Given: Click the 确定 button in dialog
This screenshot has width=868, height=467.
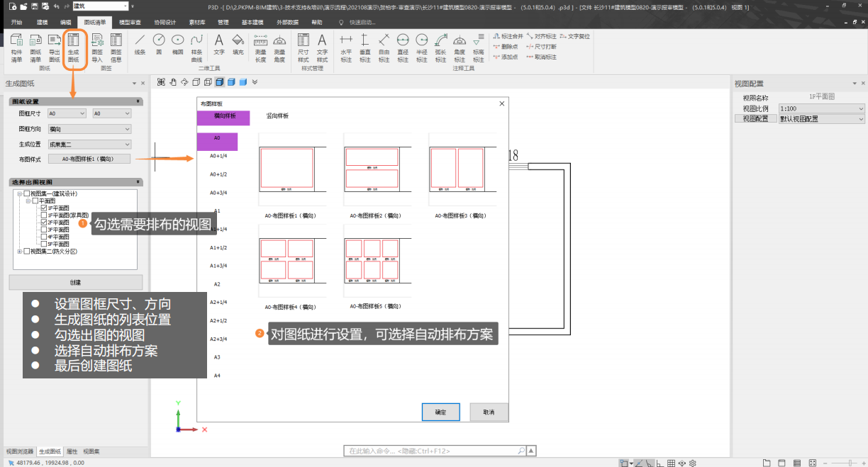Looking at the screenshot, I should coord(440,412).
